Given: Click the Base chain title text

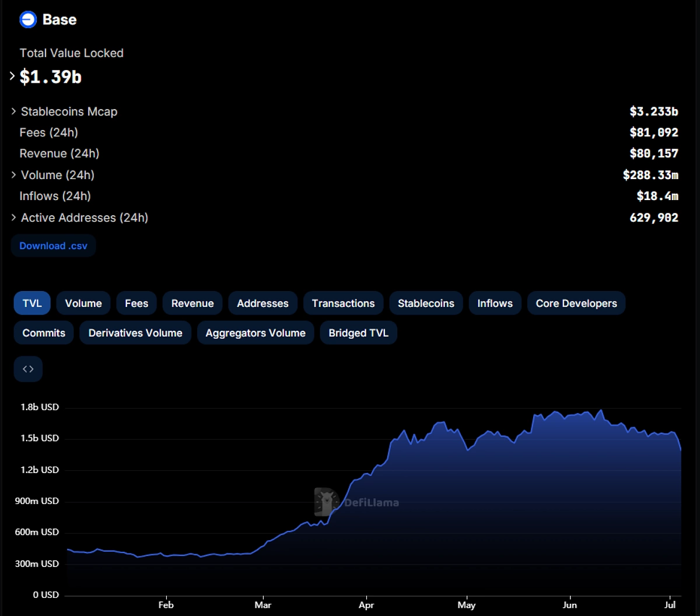Looking at the screenshot, I should [x=60, y=19].
